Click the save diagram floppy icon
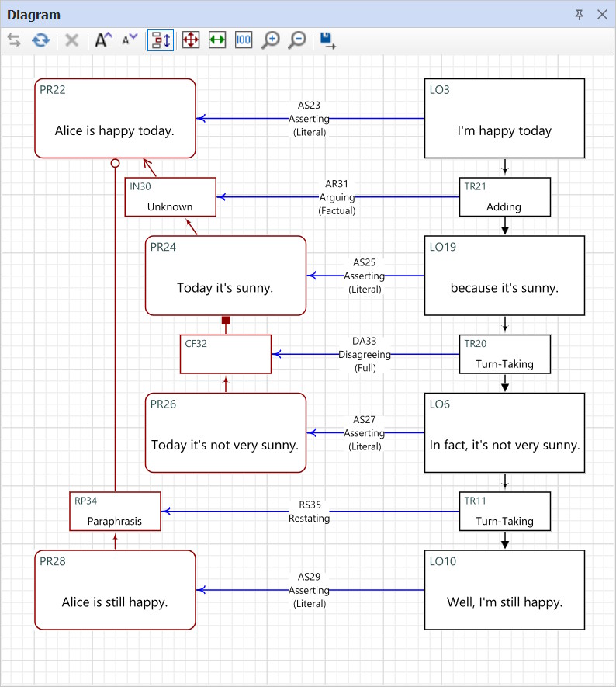The image size is (616, 687). pos(327,40)
